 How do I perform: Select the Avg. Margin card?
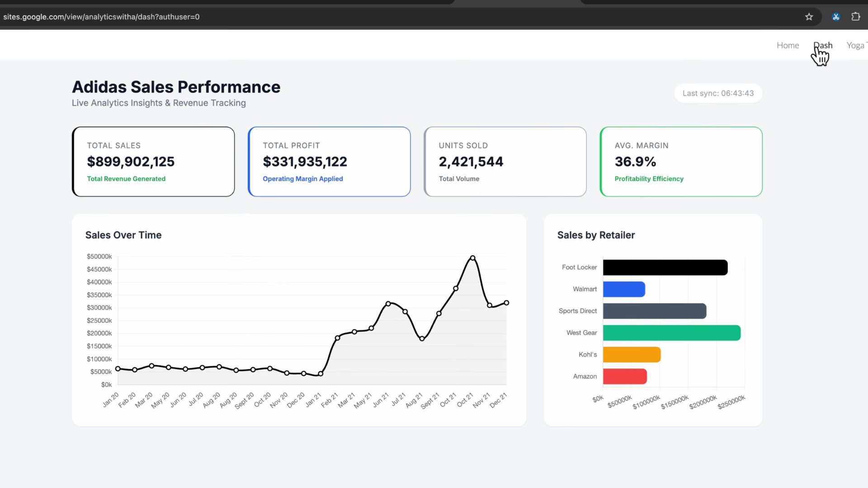(x=681, y=162)
